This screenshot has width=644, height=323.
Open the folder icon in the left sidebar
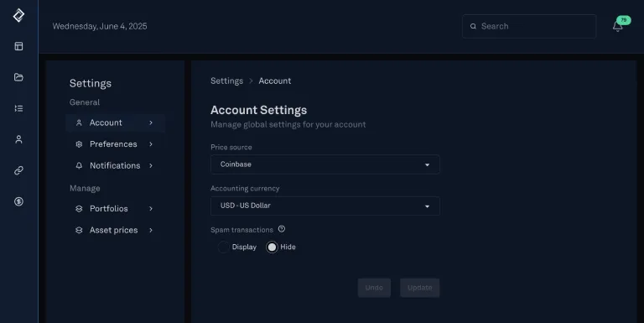[x=18, y=77]
